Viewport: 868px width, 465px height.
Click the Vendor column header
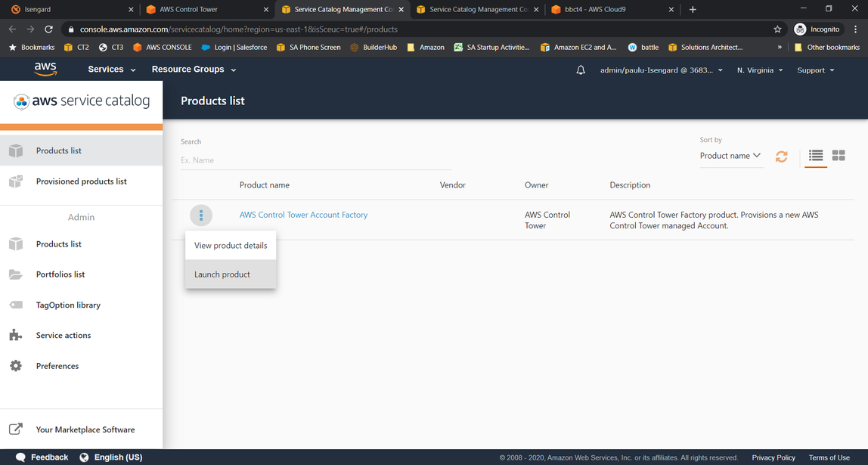click(x=453, y=185)
